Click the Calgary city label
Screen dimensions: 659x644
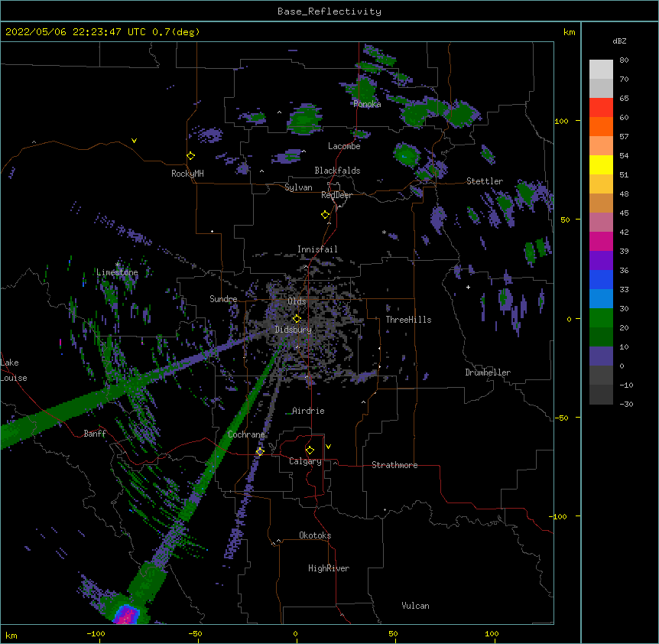305,461
